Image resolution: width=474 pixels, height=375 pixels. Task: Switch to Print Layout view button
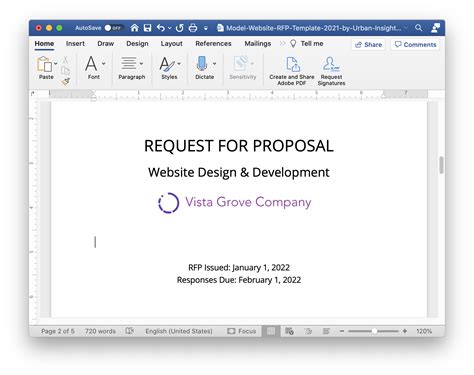click(x=271, y=331)
